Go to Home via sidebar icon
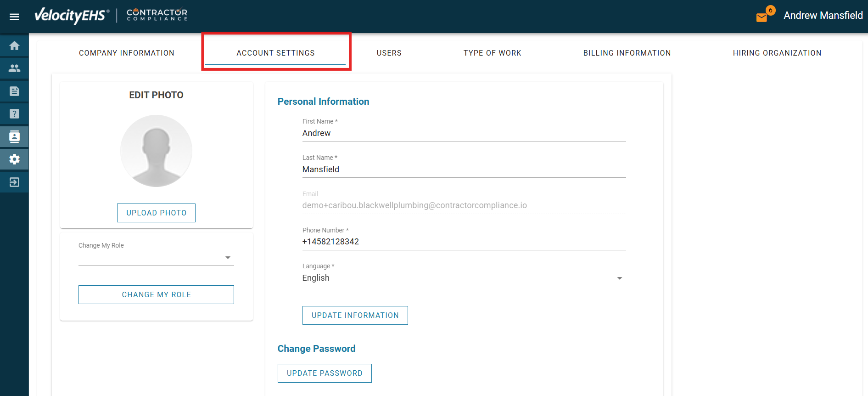 click(14, 46)
